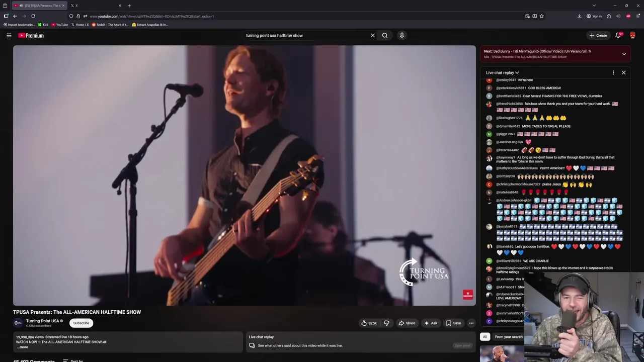Like the video with thumbs up
This screenshot has height=362, width=644.
(368, 323)
